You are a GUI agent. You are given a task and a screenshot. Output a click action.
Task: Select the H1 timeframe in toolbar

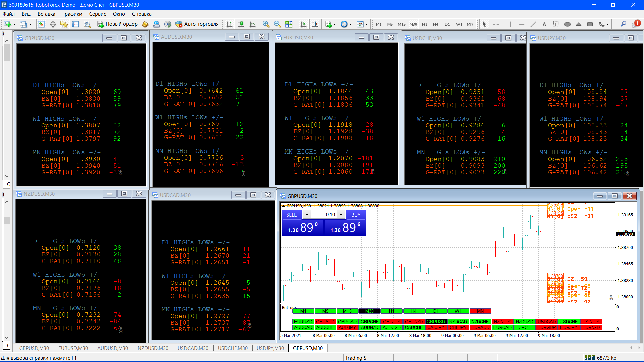click(x=425, y=24)
